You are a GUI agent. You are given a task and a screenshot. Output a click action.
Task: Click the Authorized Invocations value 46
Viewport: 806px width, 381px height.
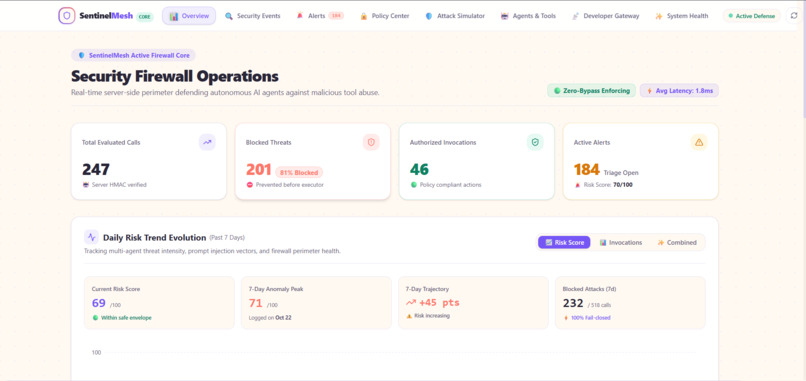[x=419, y=169]
